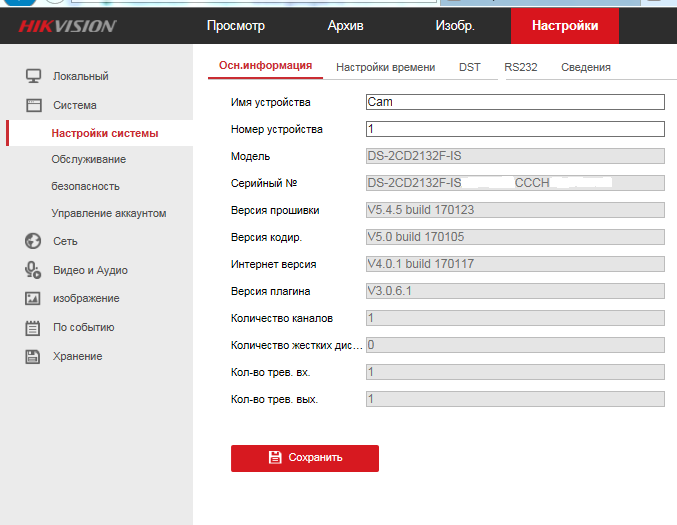The width and height of the screenshot is (677, 525).
Task: Switch to Осн.информация tab
Action: [x=266, y=66]
